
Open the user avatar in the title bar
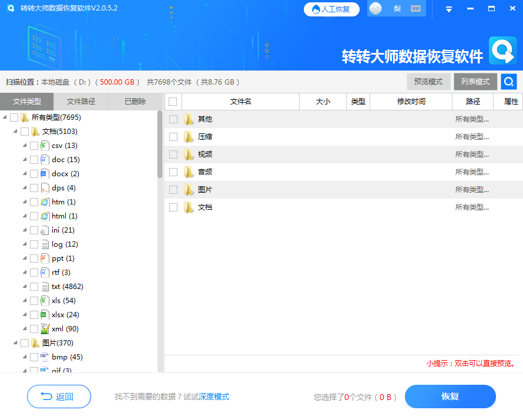[x=375, y=9]
